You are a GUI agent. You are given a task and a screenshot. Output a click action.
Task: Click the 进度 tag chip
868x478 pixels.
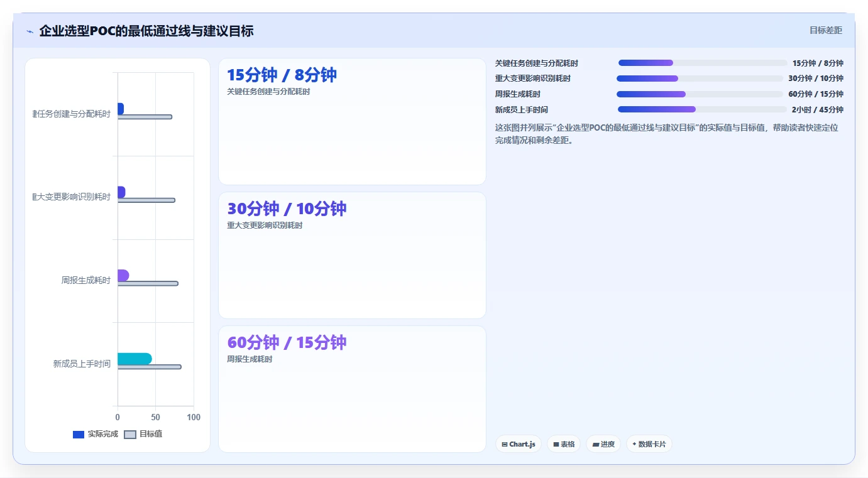click(x=603, y=444)
